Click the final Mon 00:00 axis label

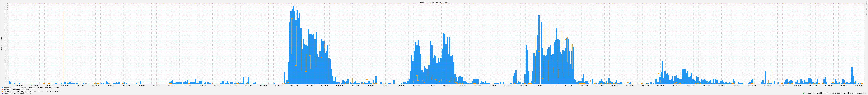(x=859, y=85)
